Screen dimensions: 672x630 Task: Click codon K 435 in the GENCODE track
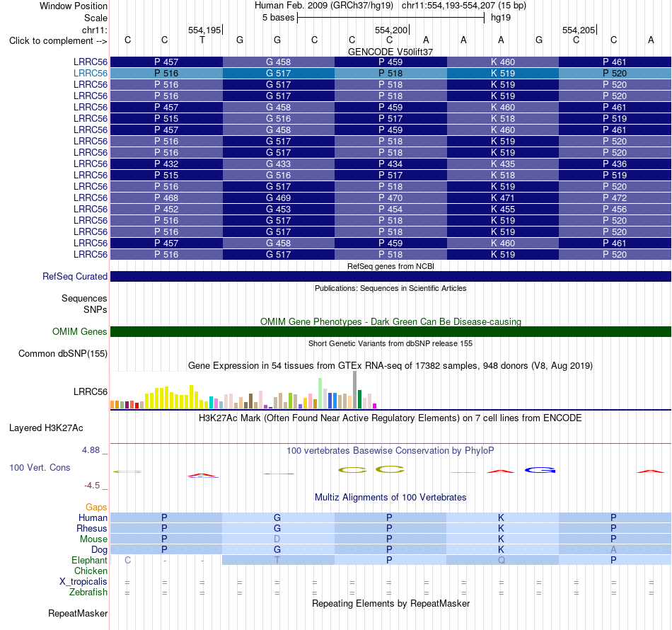503,164
